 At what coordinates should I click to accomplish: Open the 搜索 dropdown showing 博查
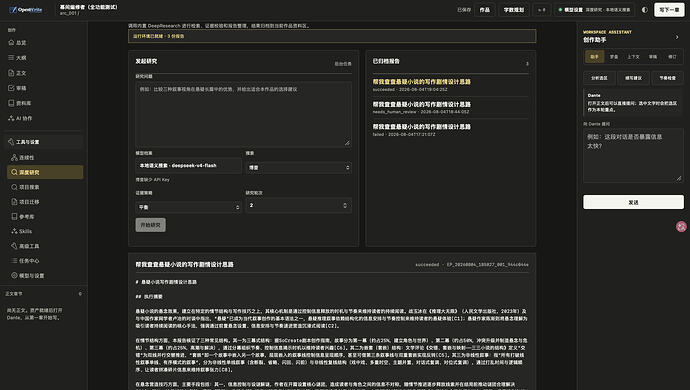298,167
